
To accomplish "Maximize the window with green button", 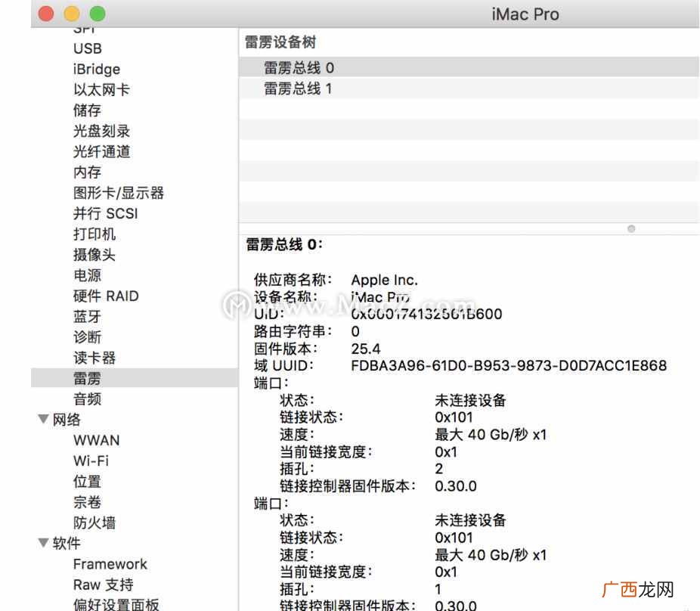I will tap(98, 14).
